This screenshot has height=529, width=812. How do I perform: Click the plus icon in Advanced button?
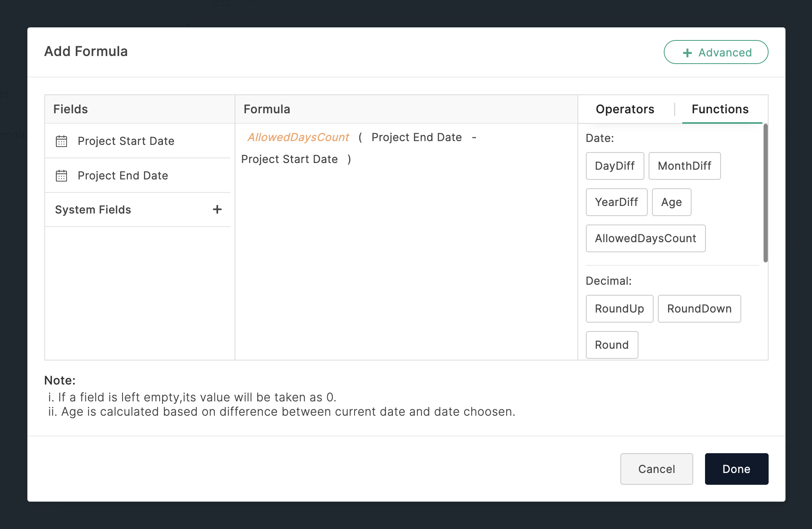pyautogui.click(x=687, y=53)
